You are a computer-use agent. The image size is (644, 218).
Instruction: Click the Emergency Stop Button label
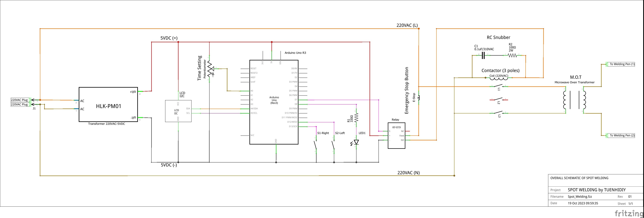[x=407, y=91]
